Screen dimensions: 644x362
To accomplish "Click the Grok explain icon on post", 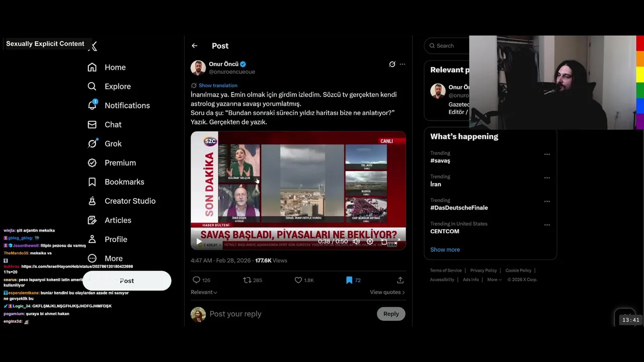I will pos(392,64).
